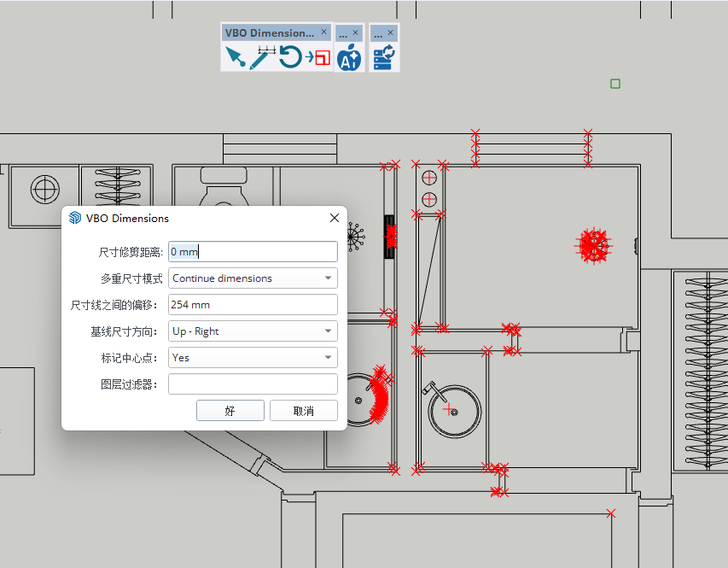The image size is (728, 568).
Task: Close the AI plugin toolbar
Action: 356,32
